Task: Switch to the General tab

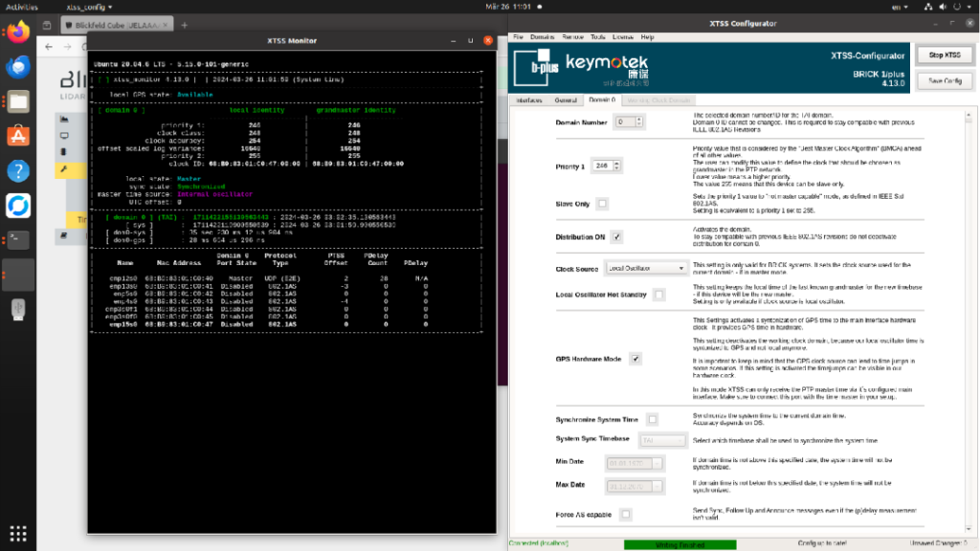Action: [566, 99]
